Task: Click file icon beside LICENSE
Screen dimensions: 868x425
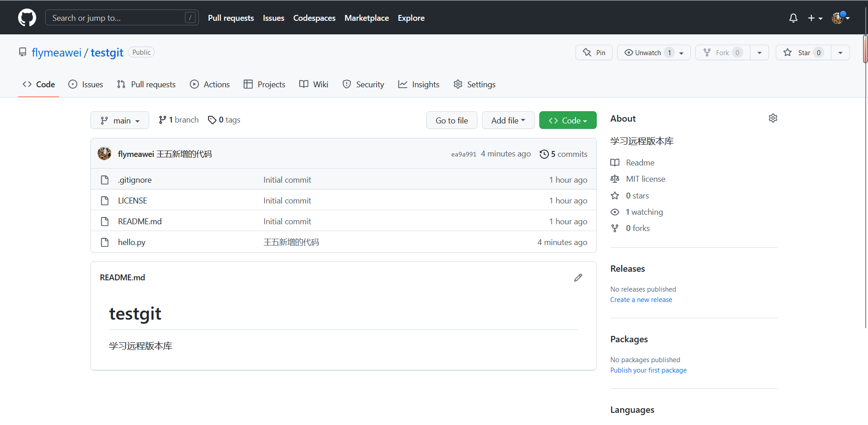Action: point(105,201)
